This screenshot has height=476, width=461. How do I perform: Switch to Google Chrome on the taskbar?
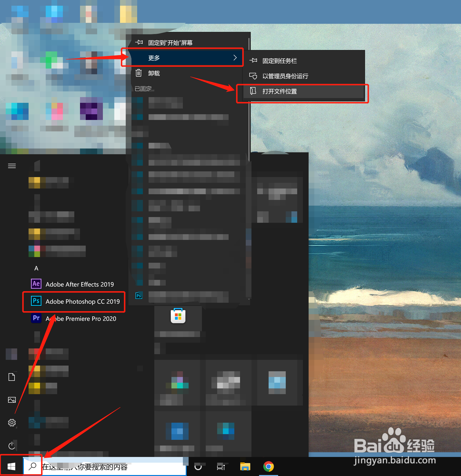click(269, 466)
